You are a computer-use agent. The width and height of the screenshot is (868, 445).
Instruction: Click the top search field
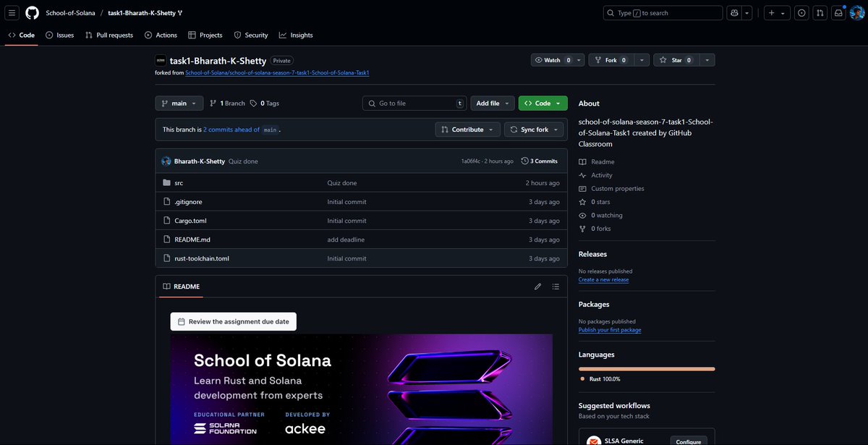[663, 13]
